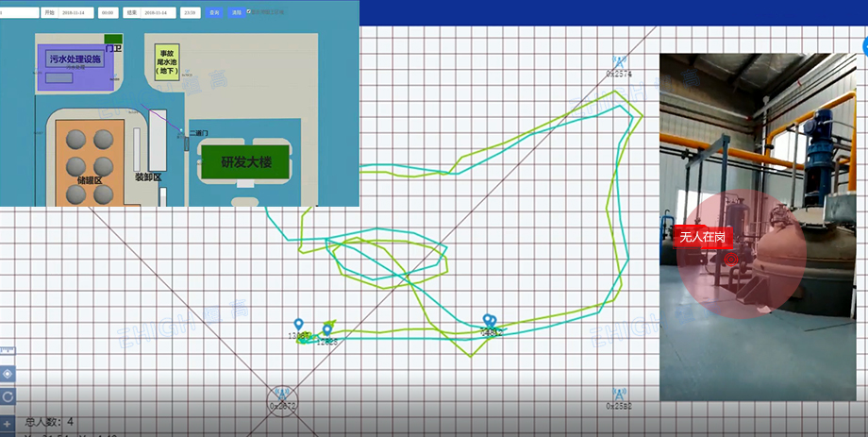Image resolution: width=868 pixels, height=437 pixels.
Task: Click the location pin labeled 1306
Action: (298, 325)
